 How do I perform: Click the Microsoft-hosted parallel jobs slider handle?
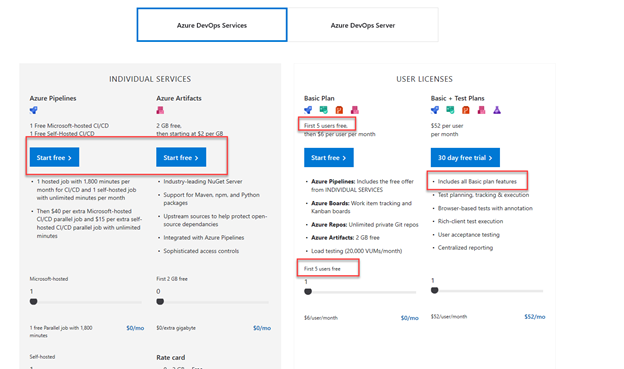33,302
